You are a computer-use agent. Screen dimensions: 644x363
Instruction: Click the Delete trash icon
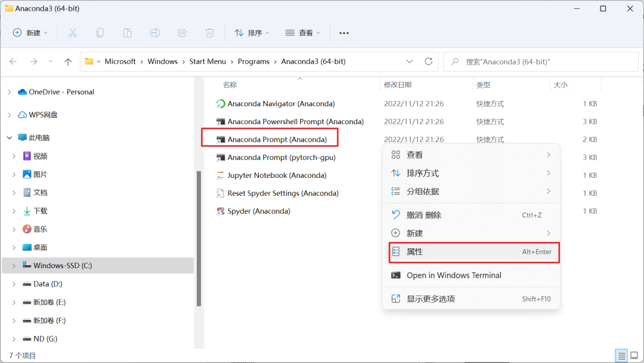(x=209, y=33)
